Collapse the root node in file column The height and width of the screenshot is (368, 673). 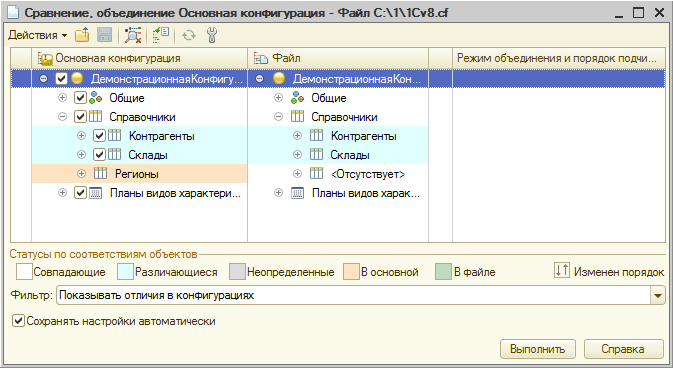tap(259, 79)
